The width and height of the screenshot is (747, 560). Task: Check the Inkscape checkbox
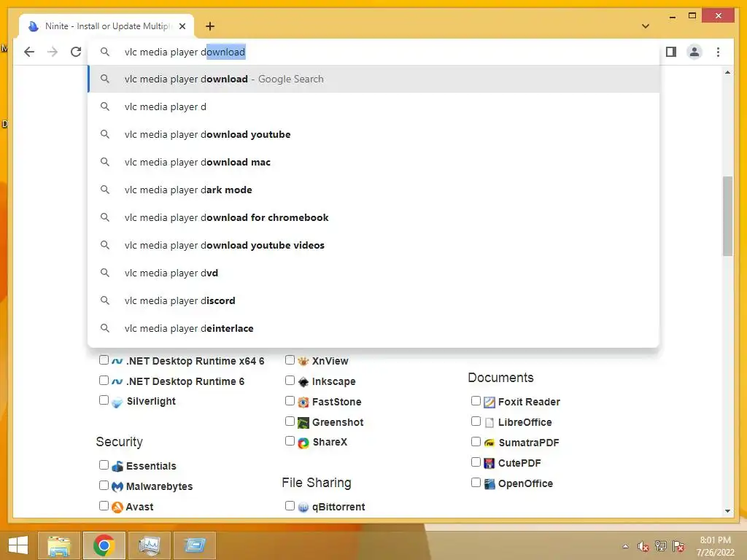(x=290, y=381)
